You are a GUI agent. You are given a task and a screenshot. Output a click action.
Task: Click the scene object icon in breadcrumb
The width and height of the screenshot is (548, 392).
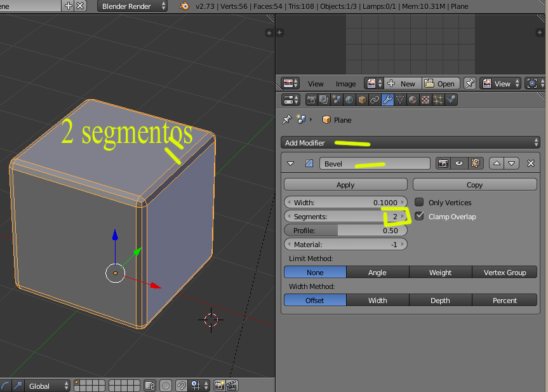coord(301,119)
